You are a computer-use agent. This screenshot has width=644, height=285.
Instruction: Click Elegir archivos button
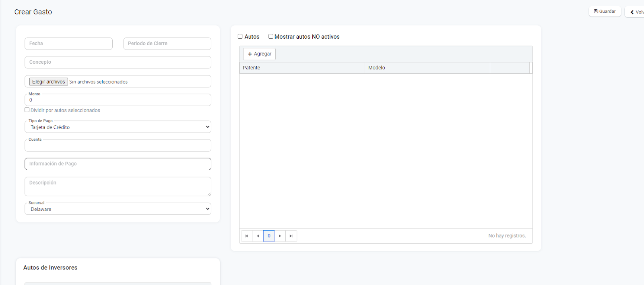(48, 82)
